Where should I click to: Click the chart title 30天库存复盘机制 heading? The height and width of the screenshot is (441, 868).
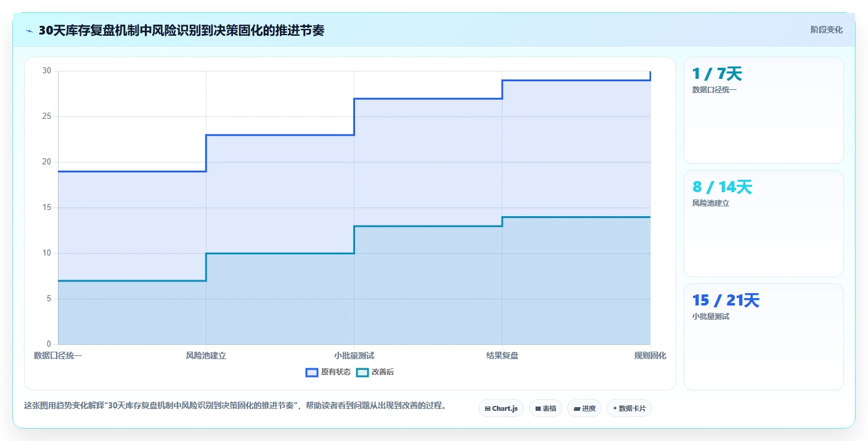click(181, 30)
